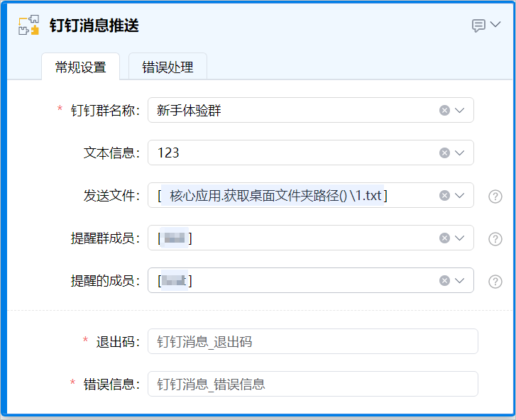Image resolution: width=516 pixels, height=420 pixels.
Task: Click the 退出码 output variable field
Action: [x=313, y=341]
